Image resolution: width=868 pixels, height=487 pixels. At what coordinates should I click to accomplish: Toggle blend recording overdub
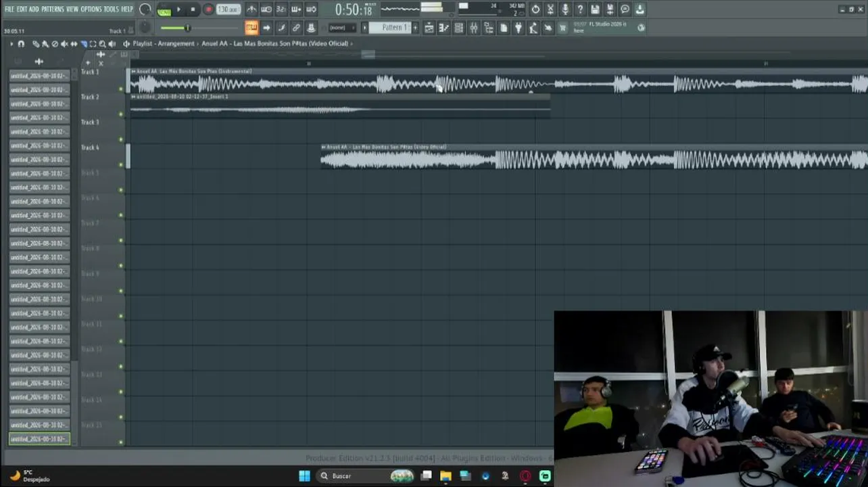[296, 9]
